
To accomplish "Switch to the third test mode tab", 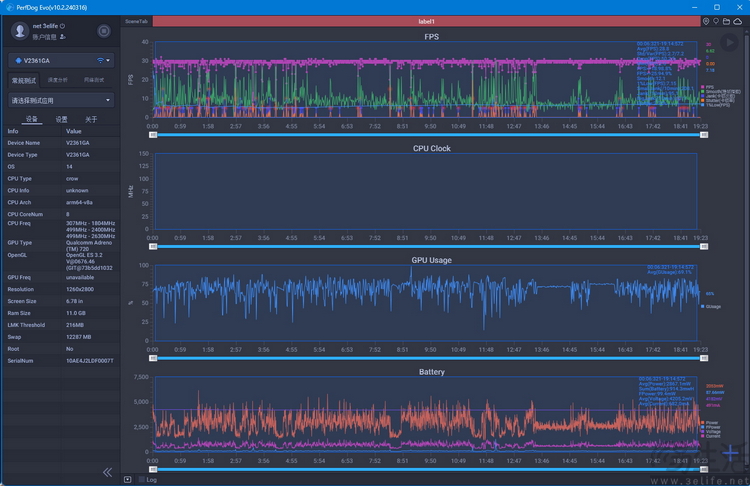I will coord(94,80).
